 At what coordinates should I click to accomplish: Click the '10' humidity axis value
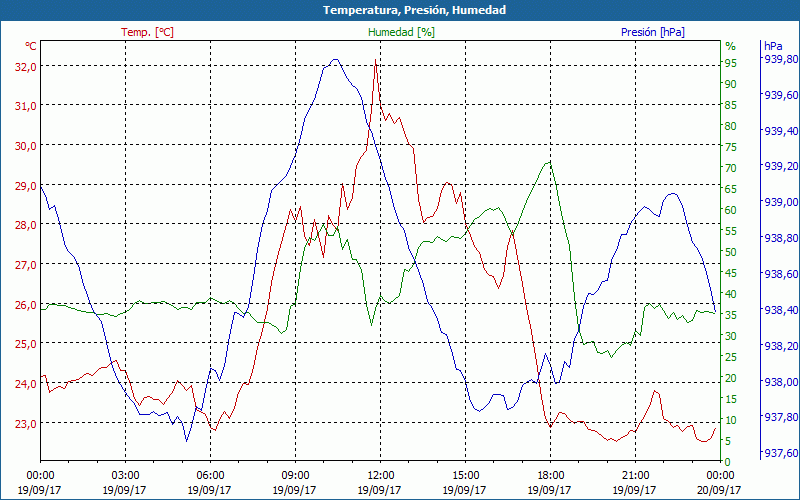(731, 420)
